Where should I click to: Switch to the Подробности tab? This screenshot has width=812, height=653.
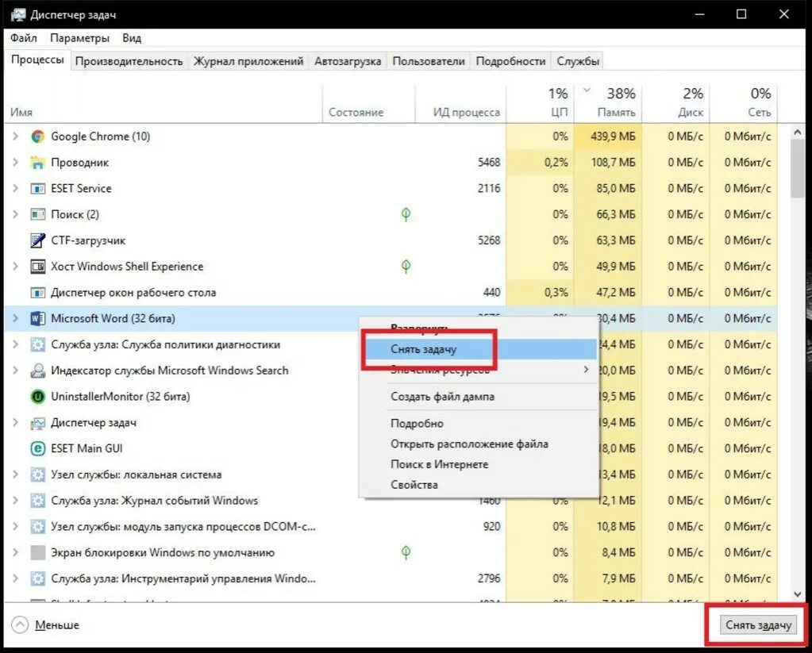(510, 61)
